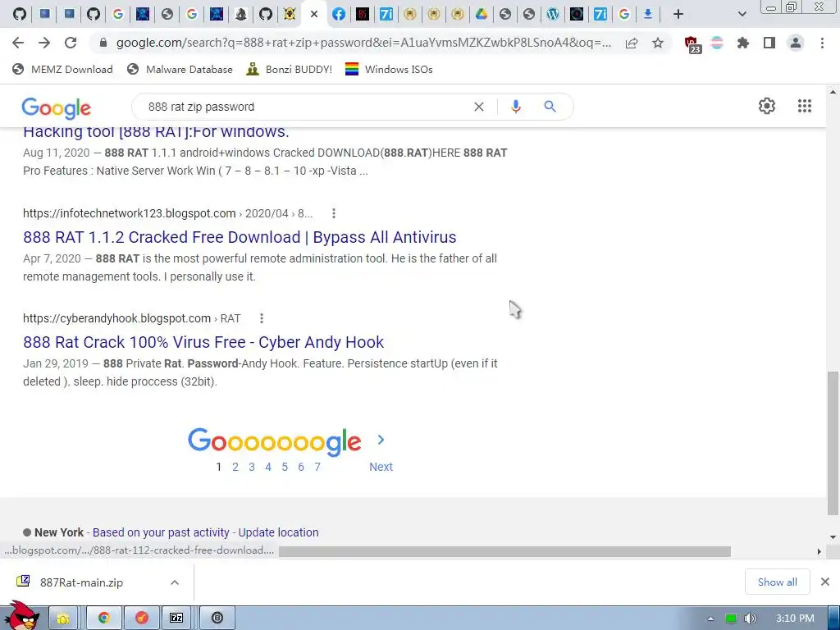Go to results page 4
840x630 pixels.
(x=268, y=467)
